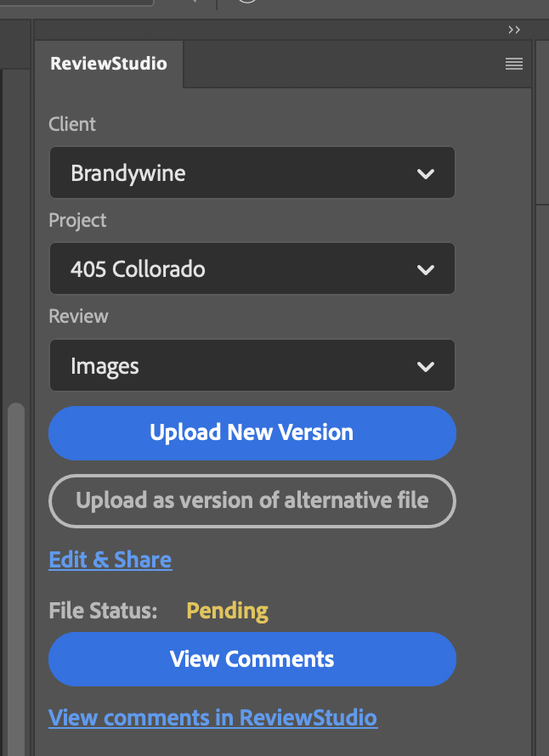Switch to the ReviewStudio tab
This screenshot has height=756, width=549.
point(109,64)
